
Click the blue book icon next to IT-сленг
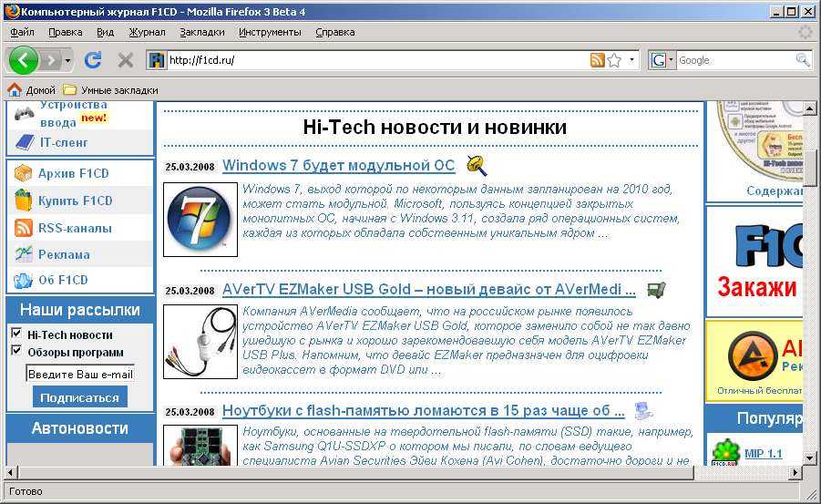25,142
